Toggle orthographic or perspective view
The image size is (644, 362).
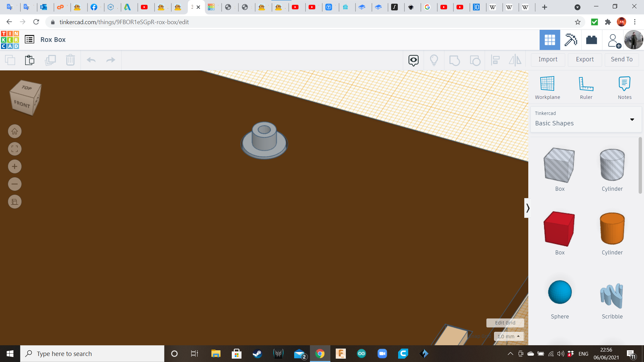14,202
